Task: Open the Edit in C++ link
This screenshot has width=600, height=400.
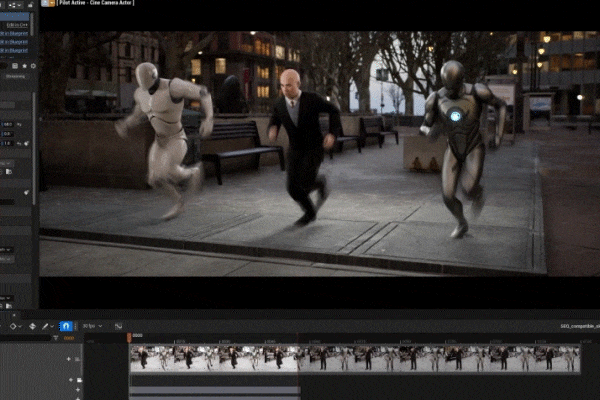Action: [18, 25]
